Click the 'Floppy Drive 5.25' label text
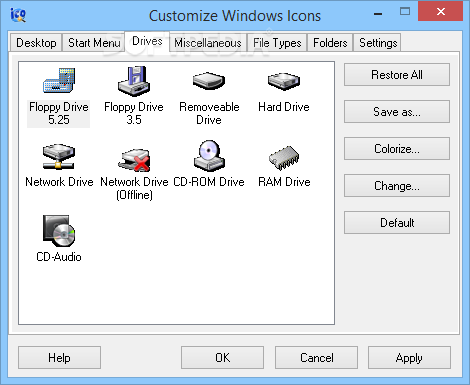The image size is (470, 385). [59, 113]
